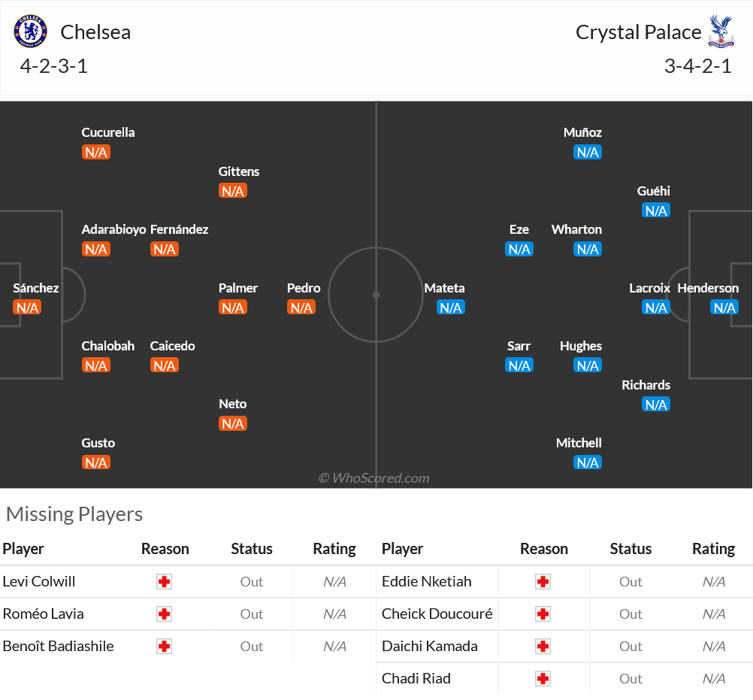
Task: Click Benoît Badiashile's injury cross icon
Action: pyautogui.click(x=165, y=646)
